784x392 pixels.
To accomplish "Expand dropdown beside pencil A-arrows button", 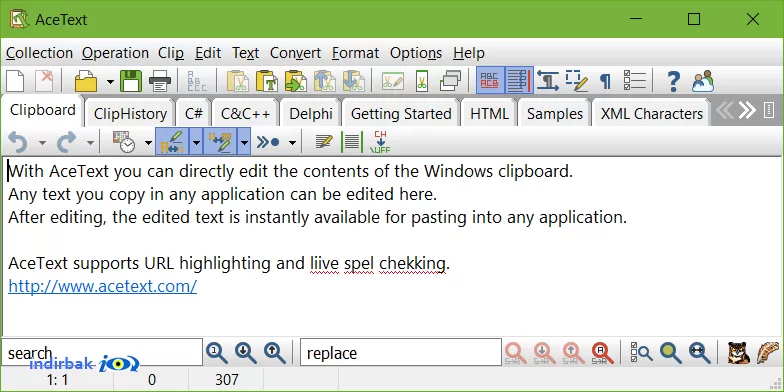I will pos(196,143).
